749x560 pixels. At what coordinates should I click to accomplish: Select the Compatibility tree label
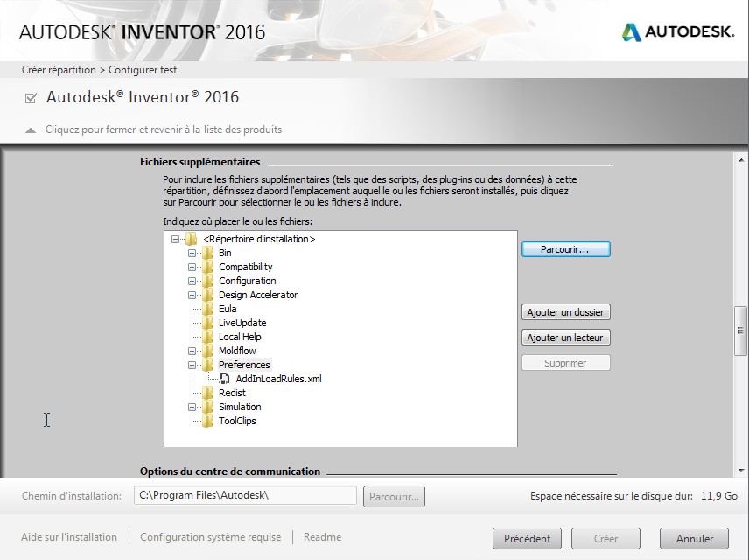[x=246, y=267]
